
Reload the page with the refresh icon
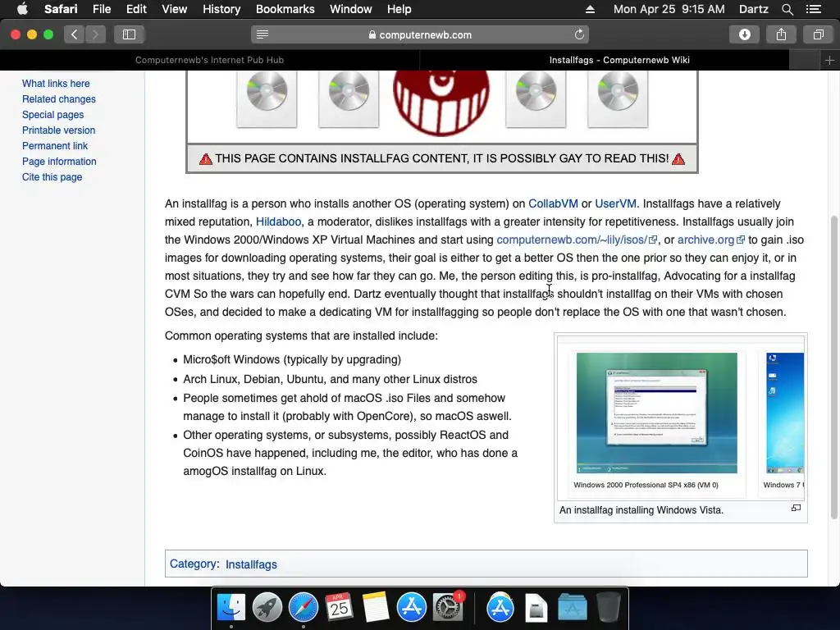point(579,34)
